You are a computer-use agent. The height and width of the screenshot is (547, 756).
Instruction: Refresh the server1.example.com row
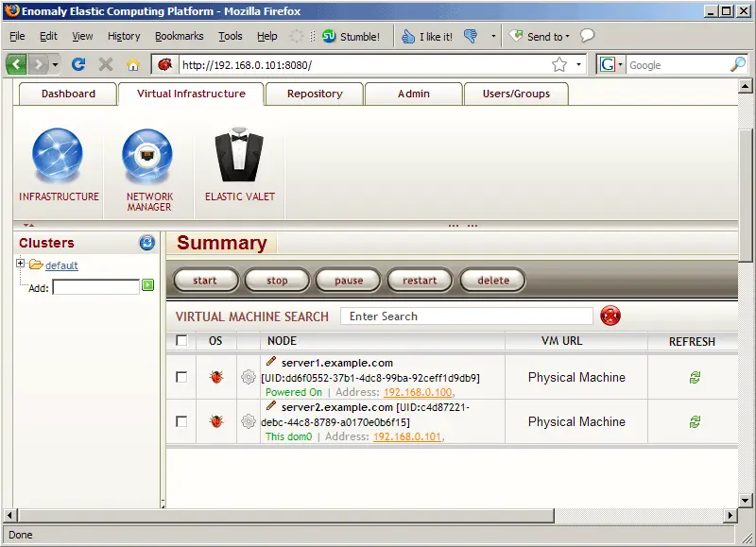coord(695,377)
